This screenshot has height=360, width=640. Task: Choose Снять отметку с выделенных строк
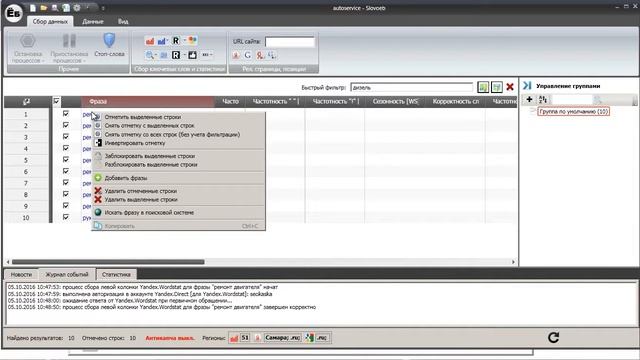click(179, 126)
